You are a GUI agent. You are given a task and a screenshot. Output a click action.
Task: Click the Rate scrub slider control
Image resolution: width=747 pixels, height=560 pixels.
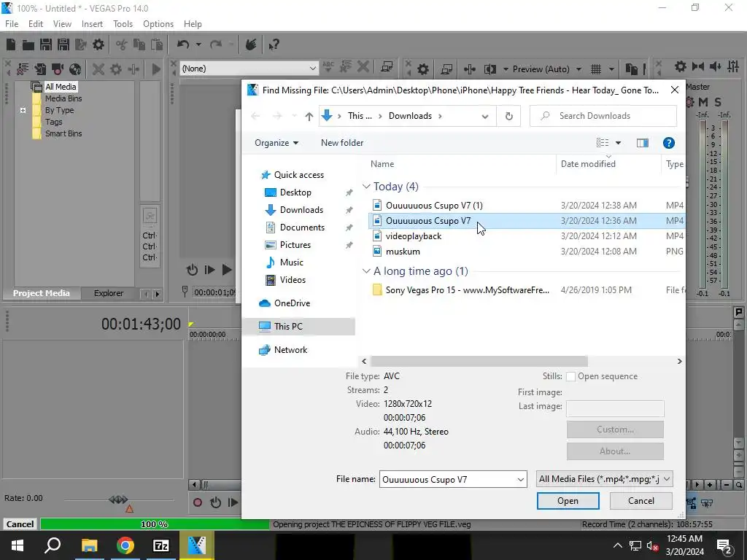click(118, 499)
